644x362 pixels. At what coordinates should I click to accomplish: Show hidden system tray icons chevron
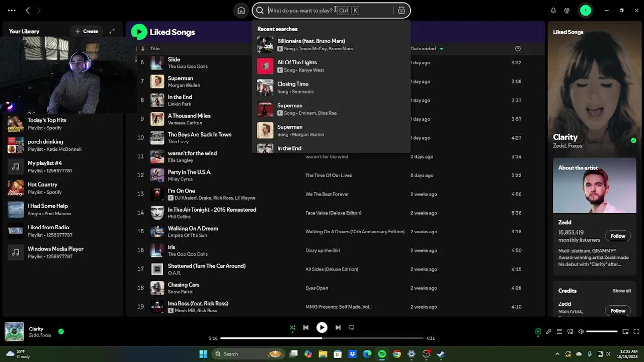(x=558, y=354)
